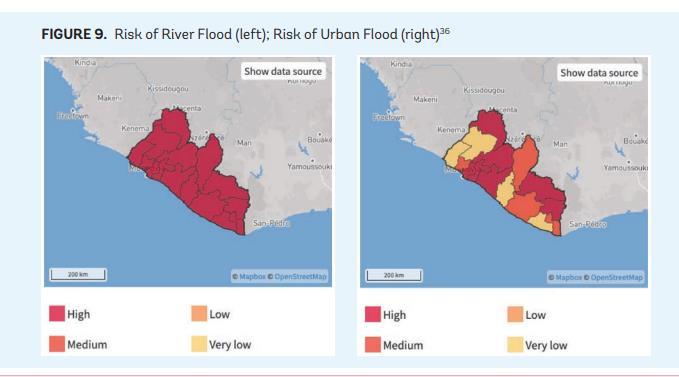Click Show data source on river flood map

[x=283, y=71]
